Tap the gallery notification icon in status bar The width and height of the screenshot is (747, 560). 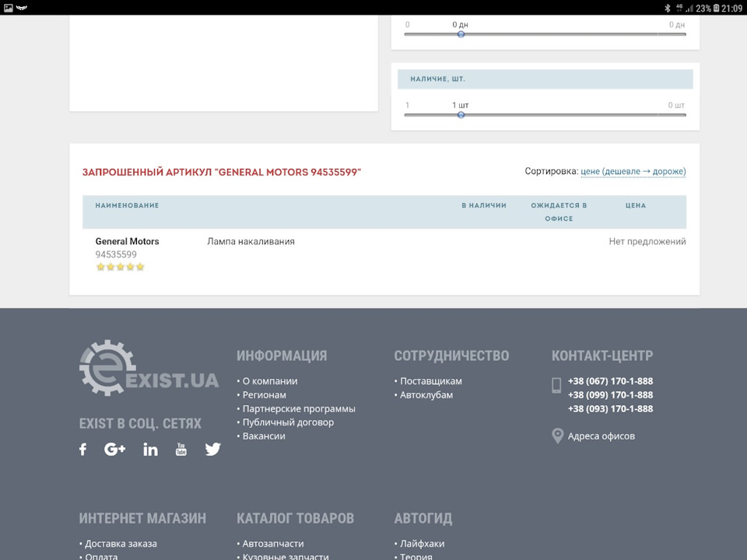pos(8,8)
